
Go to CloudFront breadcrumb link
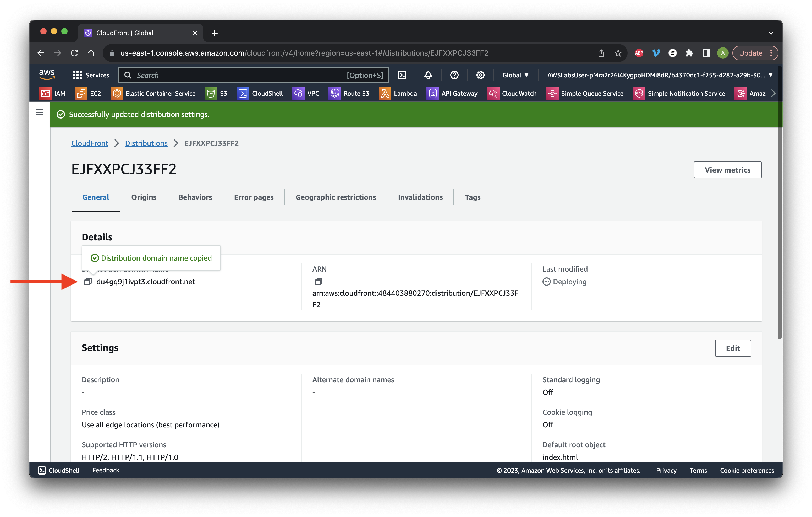(x=90, y=143)
